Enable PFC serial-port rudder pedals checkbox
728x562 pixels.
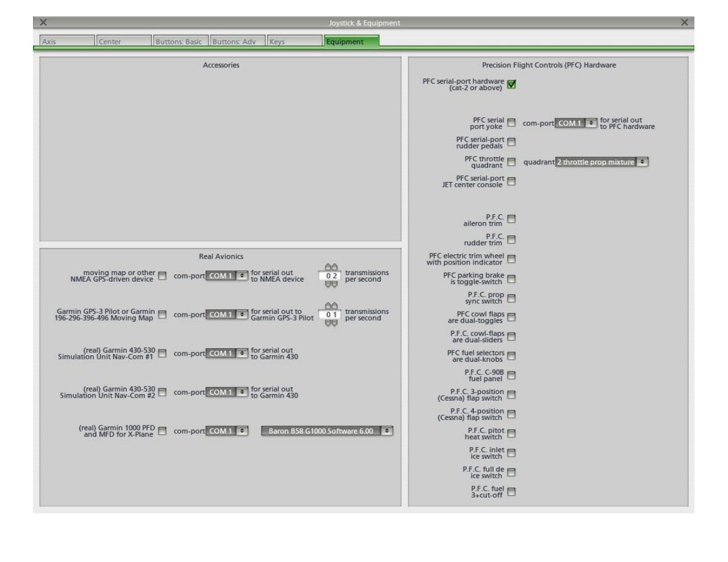(511, 143)
